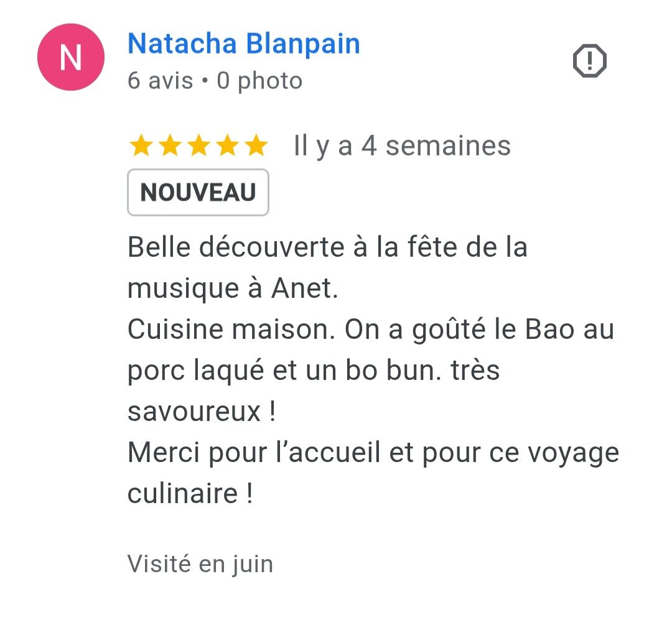672x620 pixels.
Task: Click the second yellow rating star
Action: pyautogui.click(x=170, y=146)
